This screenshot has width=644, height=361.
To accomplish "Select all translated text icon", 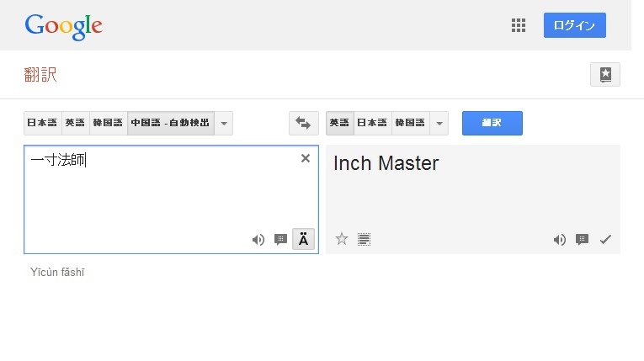I will 364,239.
